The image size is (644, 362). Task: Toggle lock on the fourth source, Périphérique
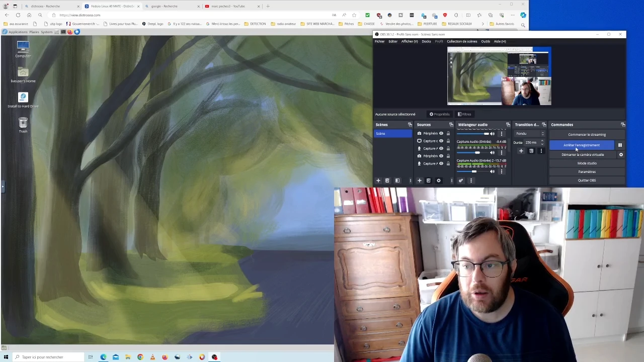[448, 156]
